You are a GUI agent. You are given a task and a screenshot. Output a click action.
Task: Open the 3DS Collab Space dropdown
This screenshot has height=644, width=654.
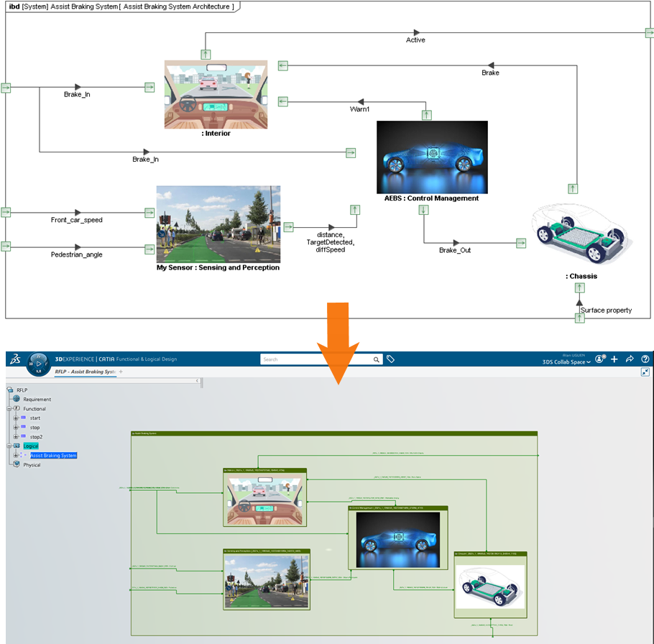coord(566,362)
